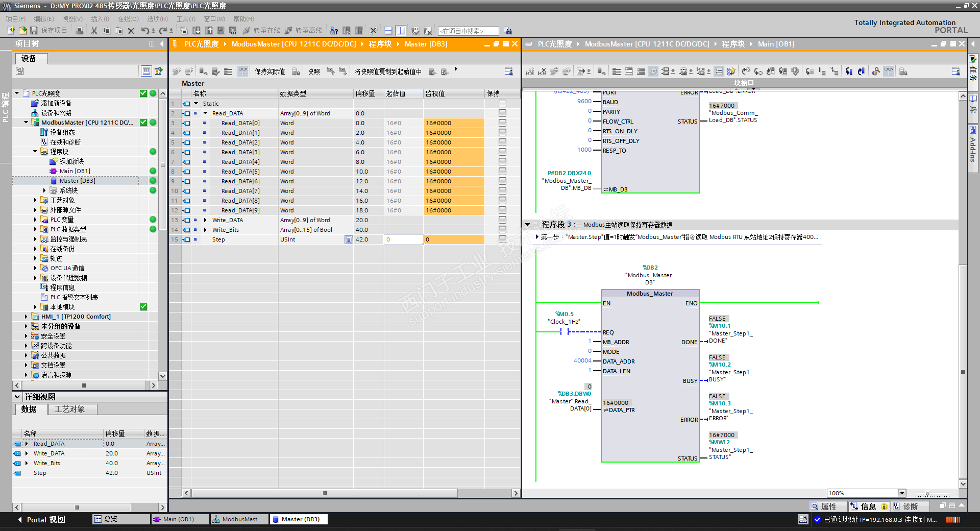The width and height of the screenshot is (980, 531).
Task: Click the print icon in main toolbar
Action: tap(80, 31)
